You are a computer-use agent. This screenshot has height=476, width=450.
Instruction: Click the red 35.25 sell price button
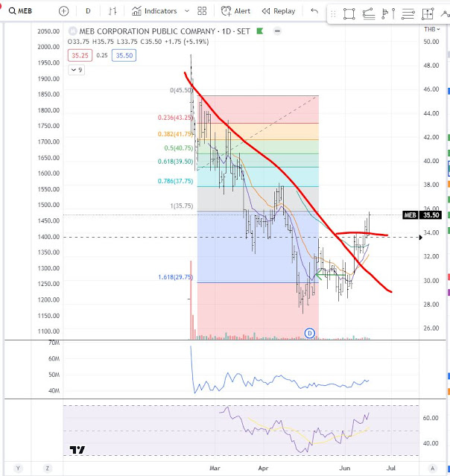80,56
